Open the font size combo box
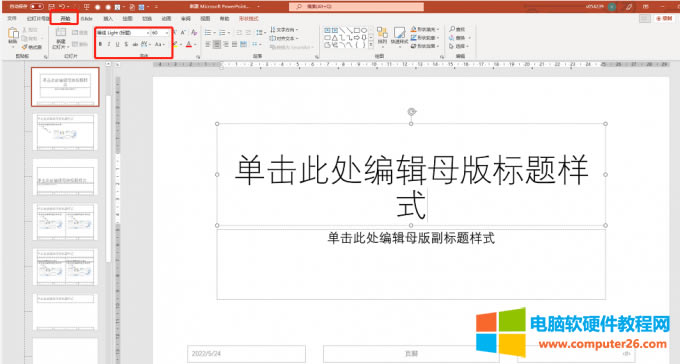Image resolution: width=680 pixels, height=364 pixels. coord(160,33)
